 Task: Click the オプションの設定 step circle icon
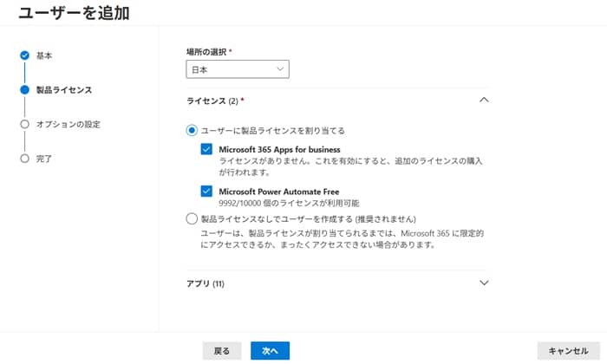24,124
